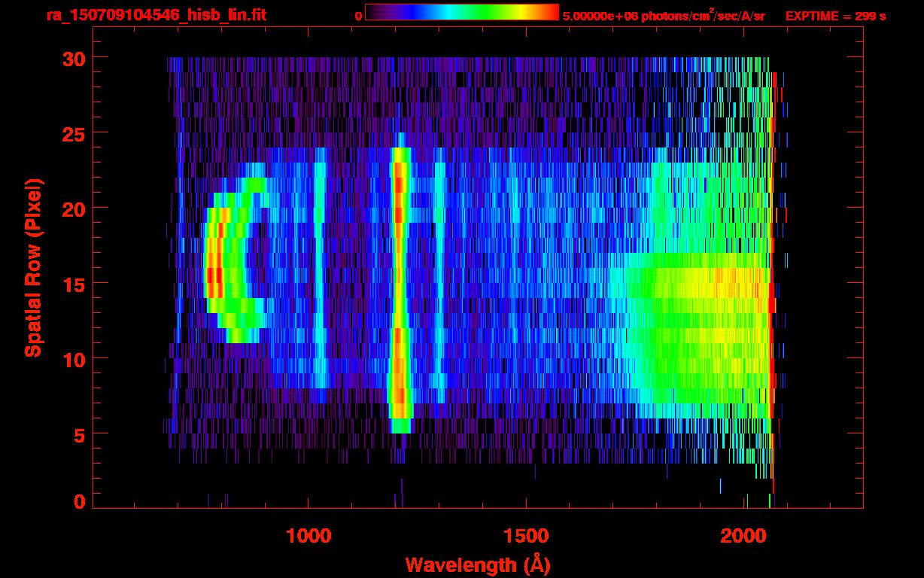Click the 2000 wavelength tick label
Screen dimensions: 924x578
745,536
